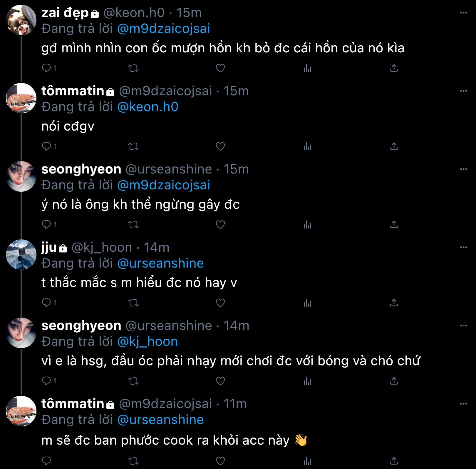Viewport: 476px width, 469px height.
Task: Share seonghyeon's "vì e là hsg" tweet
Action: 394,381
